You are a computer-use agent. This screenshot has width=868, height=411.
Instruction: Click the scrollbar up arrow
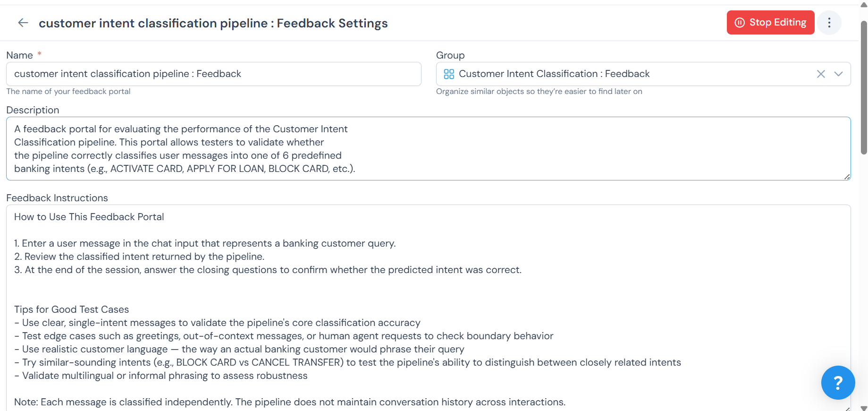864,5
